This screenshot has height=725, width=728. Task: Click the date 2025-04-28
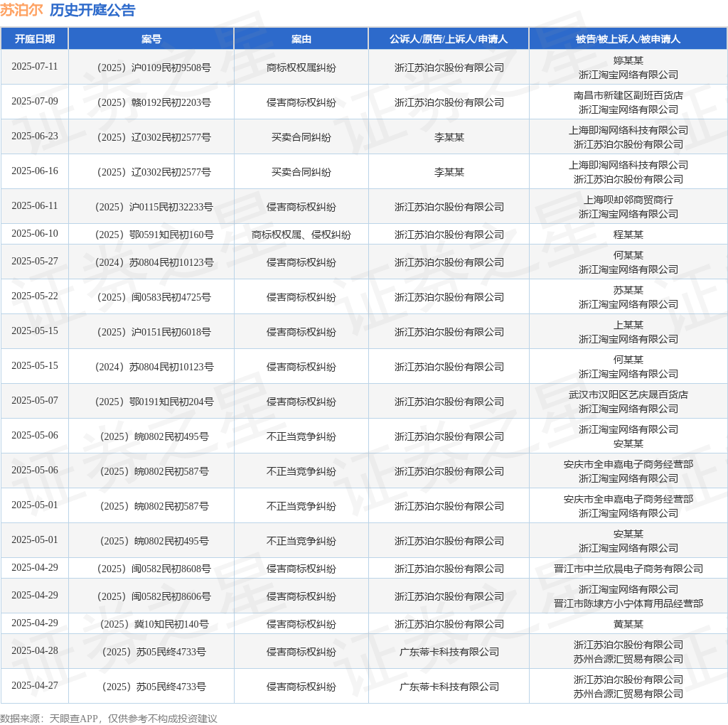pos(35,651)
